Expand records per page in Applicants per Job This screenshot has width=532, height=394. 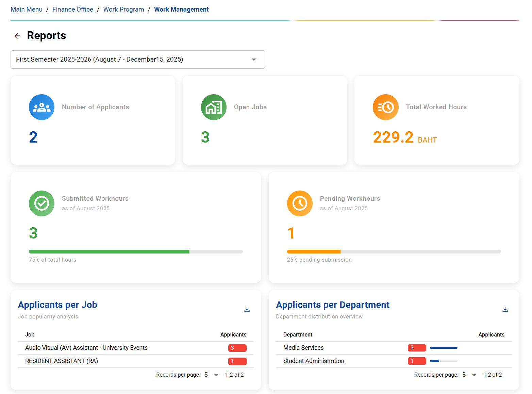click(211, 375)
